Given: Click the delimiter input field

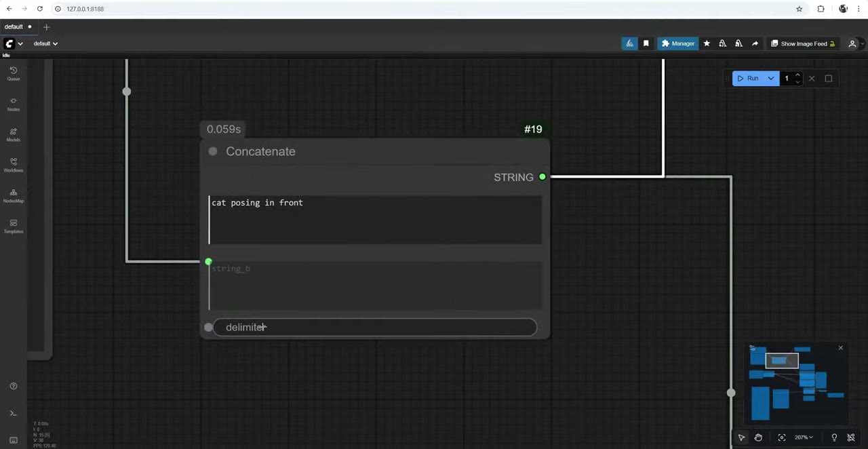Looking at the screenshot, I should [x=375, y=328].
